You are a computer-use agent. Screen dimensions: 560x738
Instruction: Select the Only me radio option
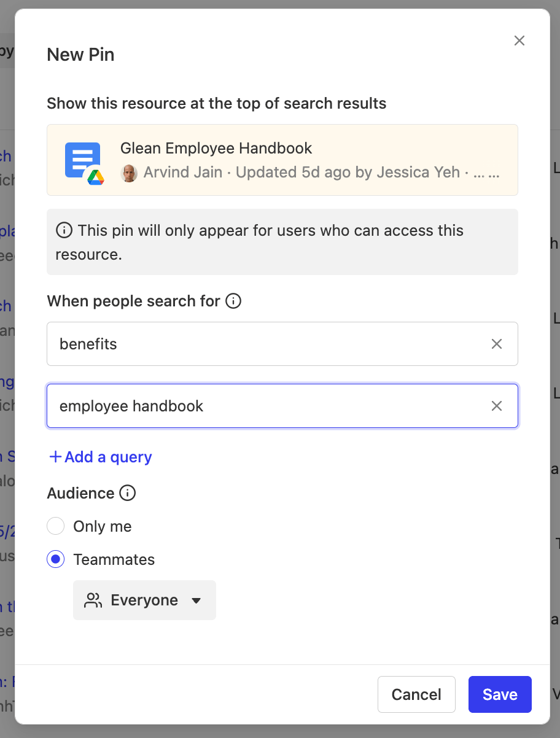coord(56,526)
